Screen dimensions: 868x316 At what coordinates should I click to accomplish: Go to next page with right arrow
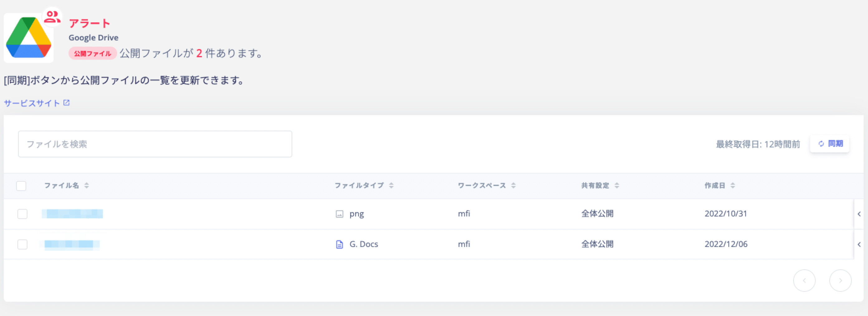840,280
